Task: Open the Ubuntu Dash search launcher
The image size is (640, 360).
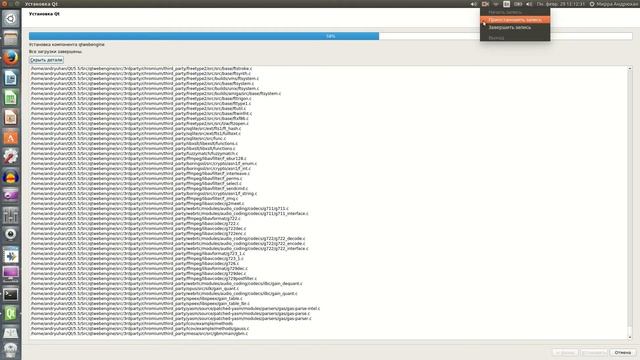Action: [x=11, y=18]
